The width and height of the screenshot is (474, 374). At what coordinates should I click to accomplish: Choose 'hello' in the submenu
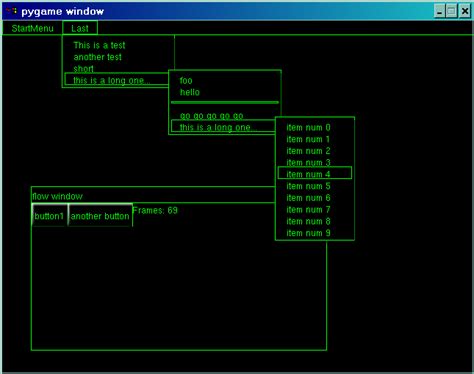coord(190,92)
